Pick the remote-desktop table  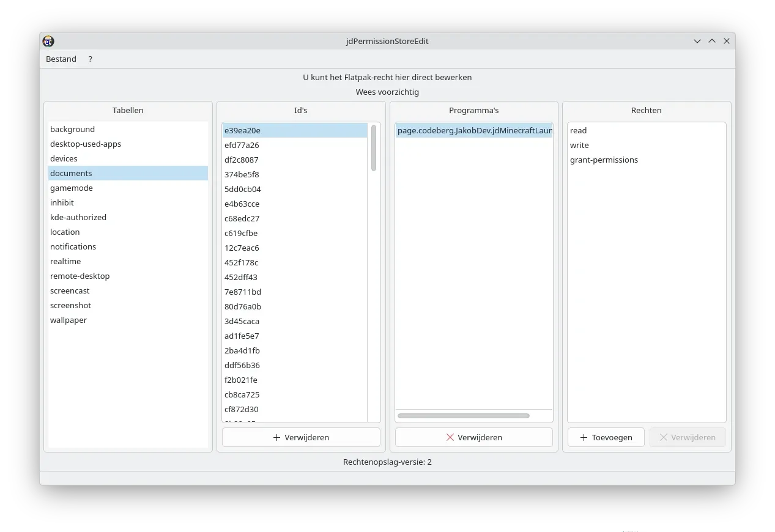click(x=128, y=276)
